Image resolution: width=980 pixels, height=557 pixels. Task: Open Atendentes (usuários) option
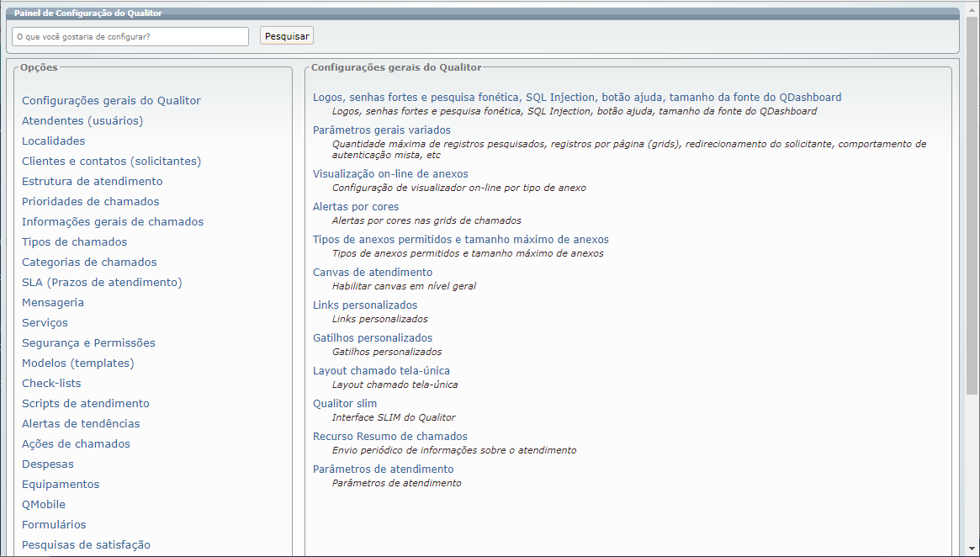coord(82,120)
